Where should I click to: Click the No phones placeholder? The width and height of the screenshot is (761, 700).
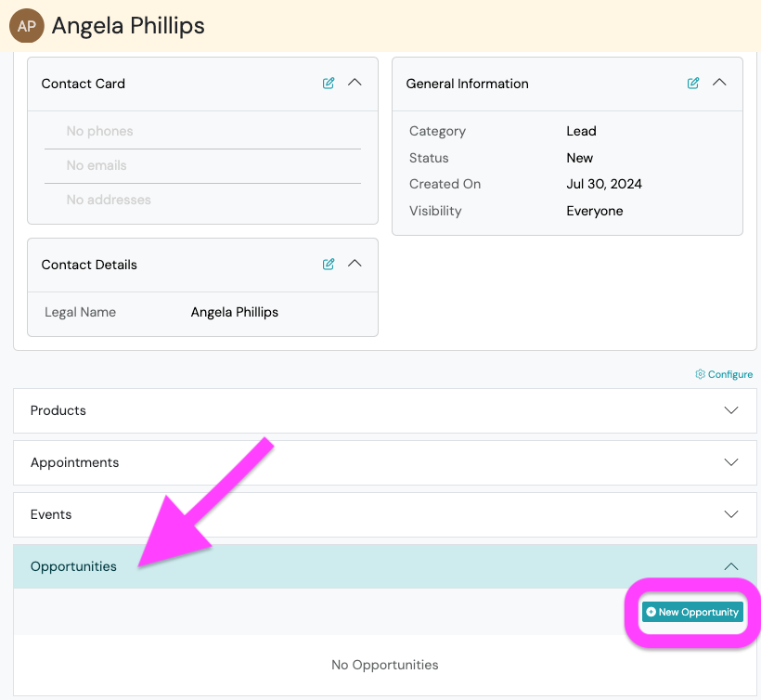[99, 131]
